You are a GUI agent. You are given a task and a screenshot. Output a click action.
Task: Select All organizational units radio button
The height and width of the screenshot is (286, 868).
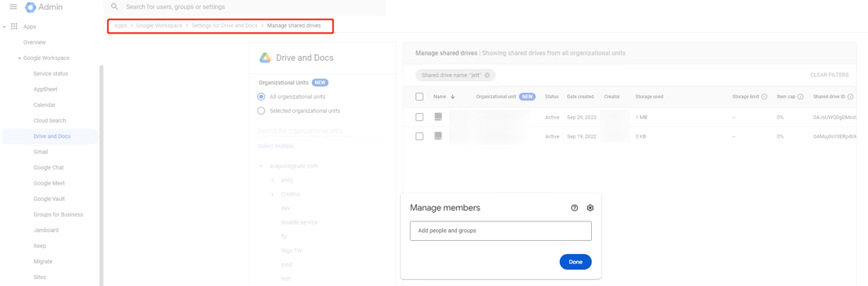(x=261, y=97)
